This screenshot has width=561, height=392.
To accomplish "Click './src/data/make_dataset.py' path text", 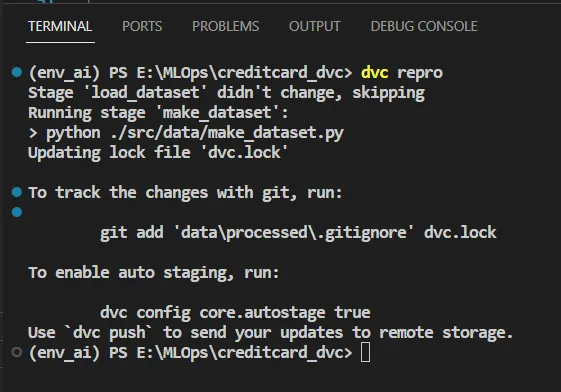I will click(227, 133).
